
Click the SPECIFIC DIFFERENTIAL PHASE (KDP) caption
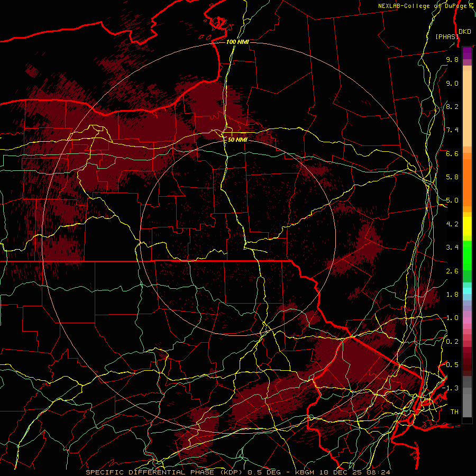(164, 472)
